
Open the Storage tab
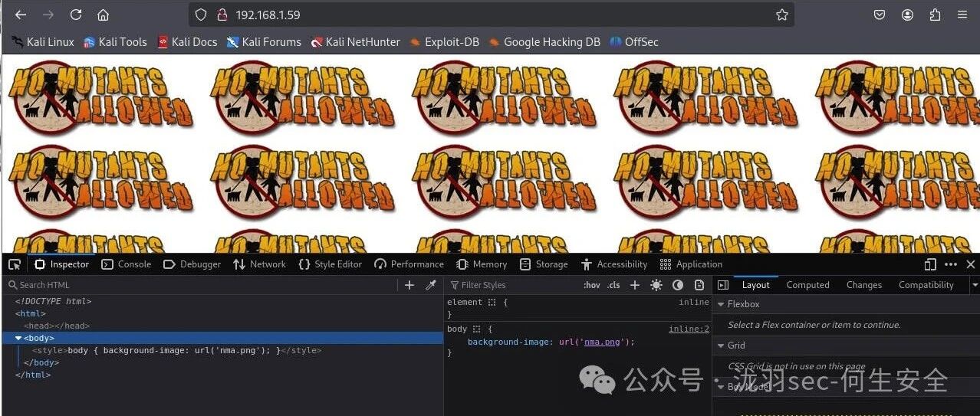pos(544,264)
